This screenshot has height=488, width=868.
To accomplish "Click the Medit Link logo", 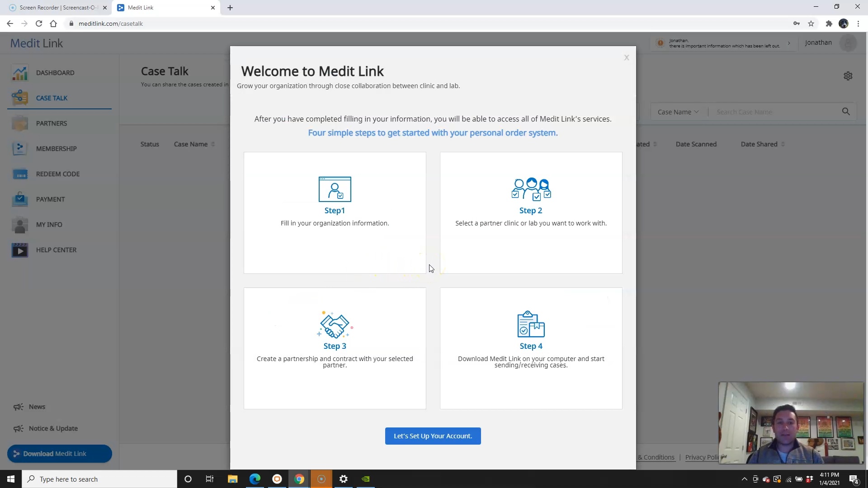I will [x=37, y=43].
